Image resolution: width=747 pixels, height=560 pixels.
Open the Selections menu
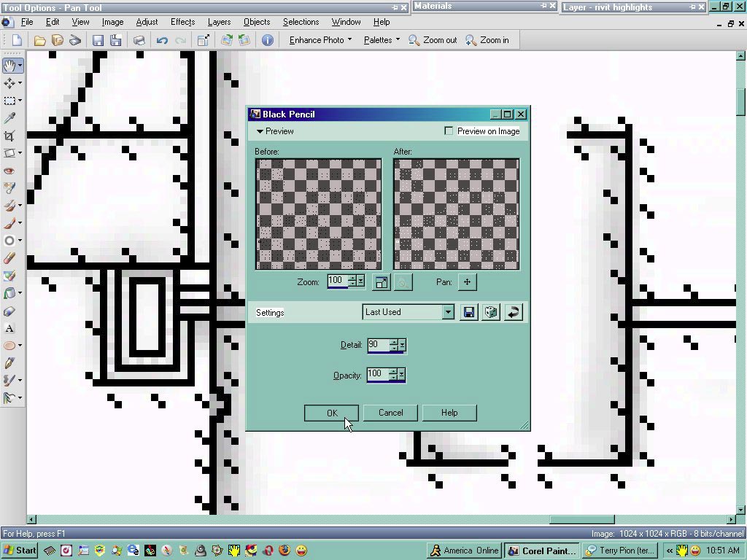point(301,22)
